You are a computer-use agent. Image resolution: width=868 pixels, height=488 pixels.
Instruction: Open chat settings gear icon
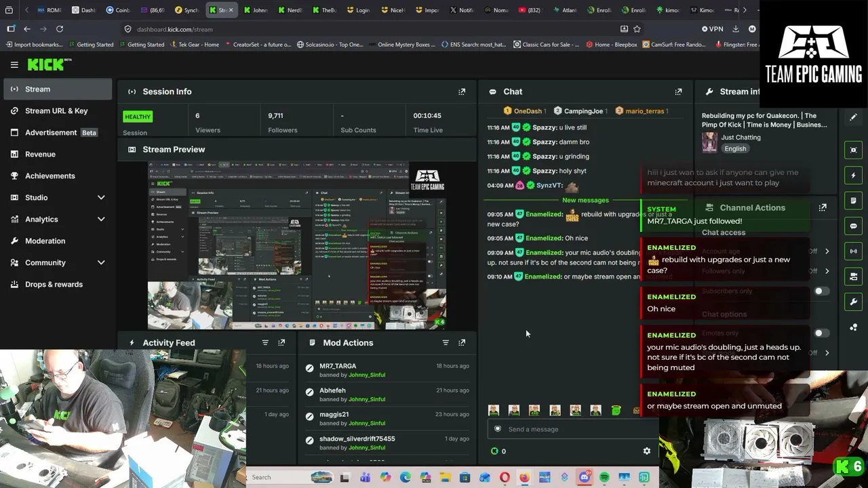coord(646,451)
